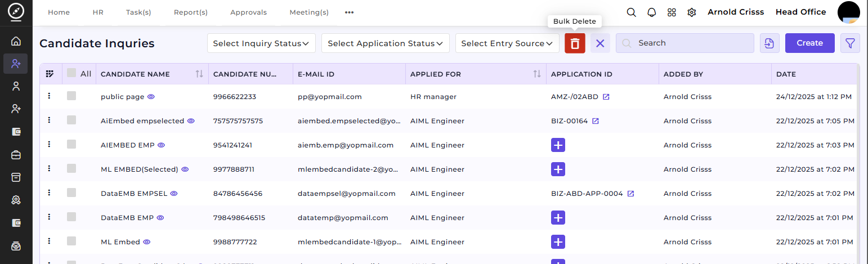Open Approvals menu

249,12
